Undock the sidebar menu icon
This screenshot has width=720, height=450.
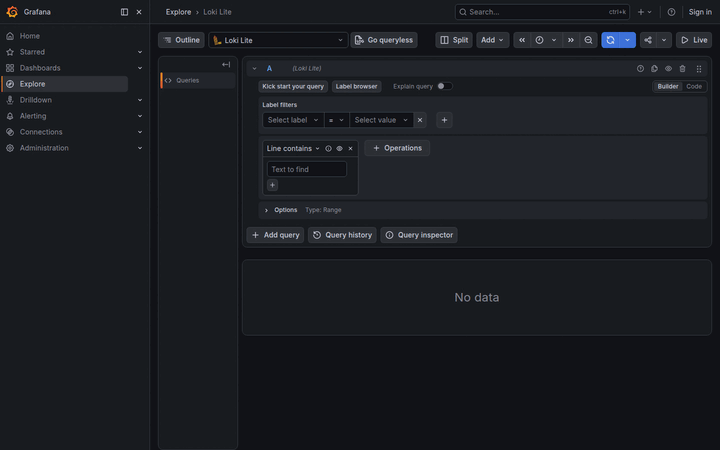click(x=124, y=12)
